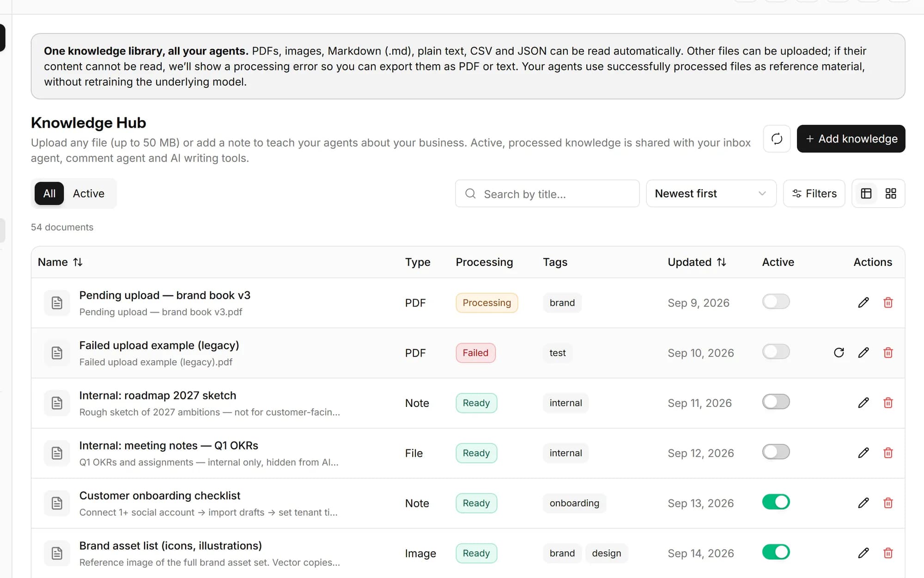Click the refresh knowledge list icon
The image size is (924, 578).
tap(777, 139)
